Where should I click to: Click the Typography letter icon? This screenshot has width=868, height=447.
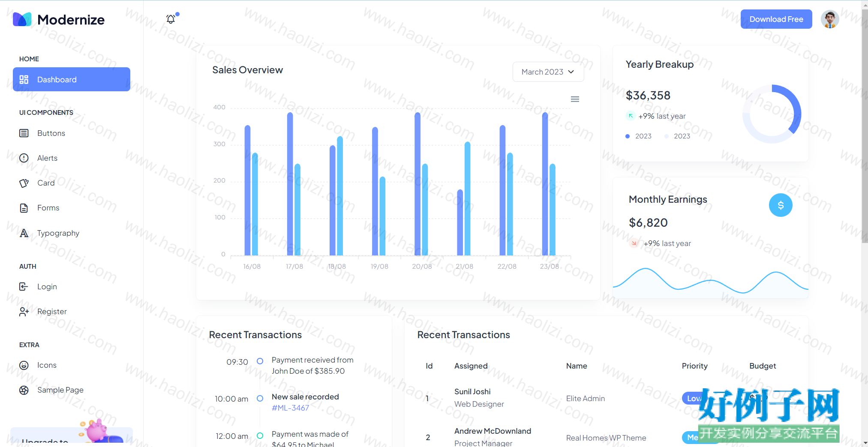tap(24, 233)
